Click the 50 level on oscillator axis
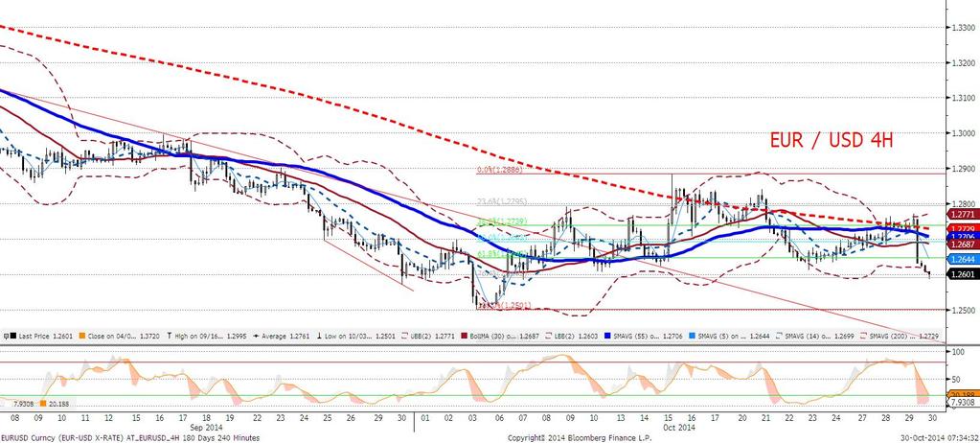980x443 pixels. point(954,379)
